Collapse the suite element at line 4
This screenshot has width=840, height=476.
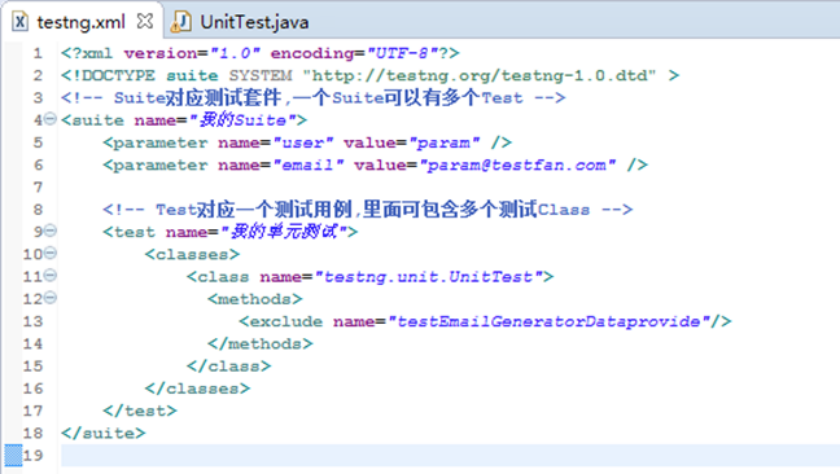click(x=50, y=119)
